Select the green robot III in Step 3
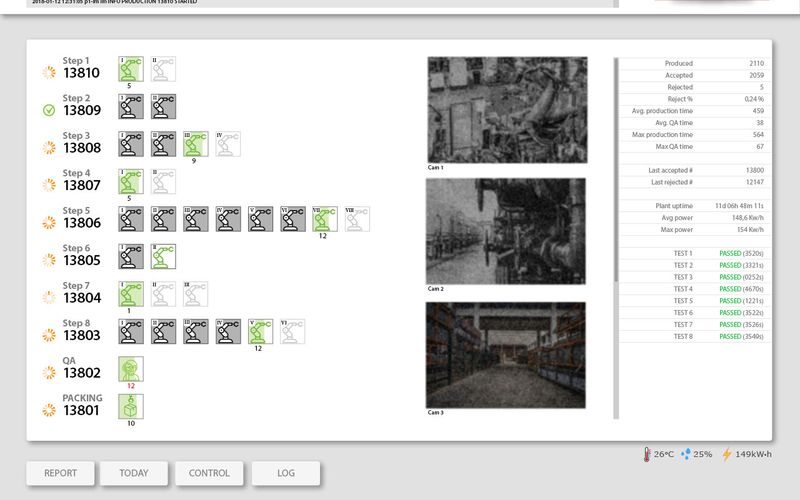This screenshot has height=500, width=800. pos(196,144)
